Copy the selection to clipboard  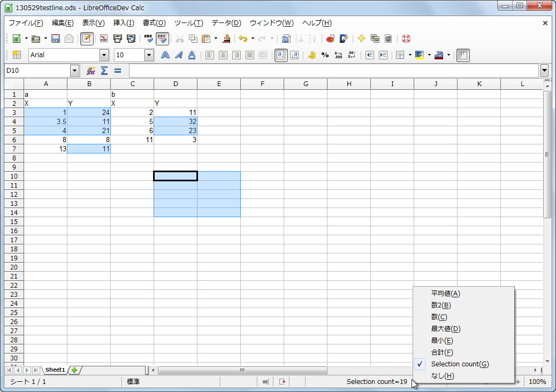click(x=193, y=39)
